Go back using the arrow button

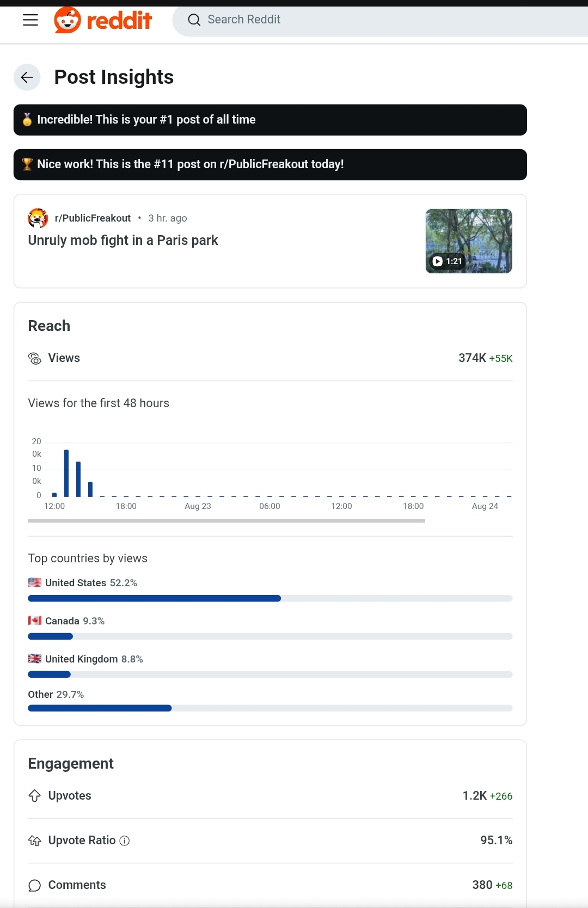[x=27, y=77]
